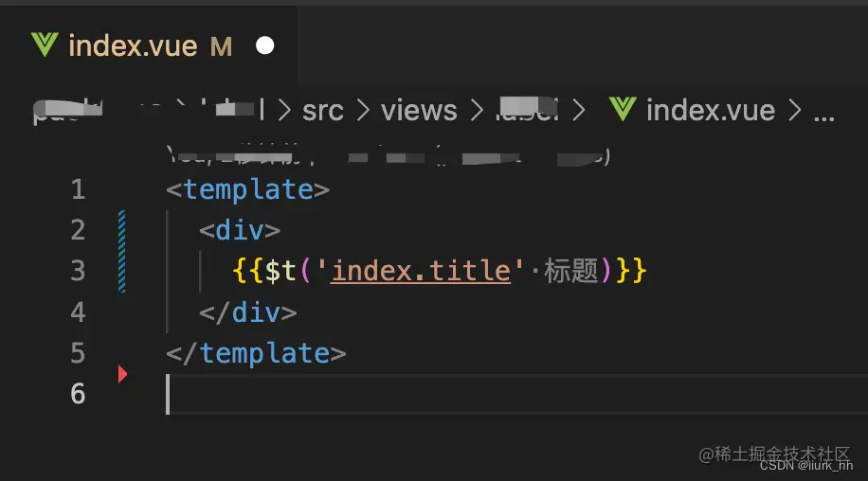Click the 标题 inline translation annotation
This screenshot has height=481, width=868.
(570, 271)
